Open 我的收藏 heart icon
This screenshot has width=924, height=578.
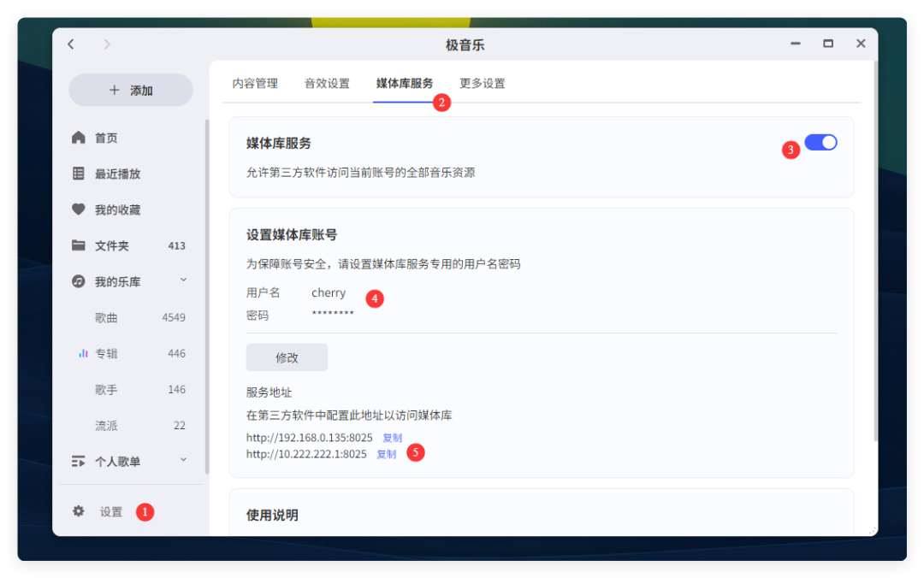[x=79, y=209]
